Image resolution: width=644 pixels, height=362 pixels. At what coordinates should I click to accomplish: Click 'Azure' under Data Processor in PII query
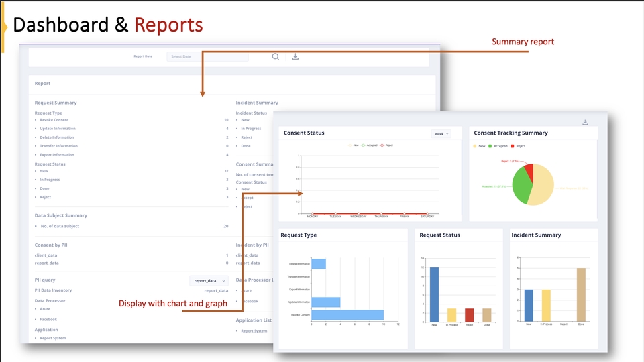[x=45, y=309]
